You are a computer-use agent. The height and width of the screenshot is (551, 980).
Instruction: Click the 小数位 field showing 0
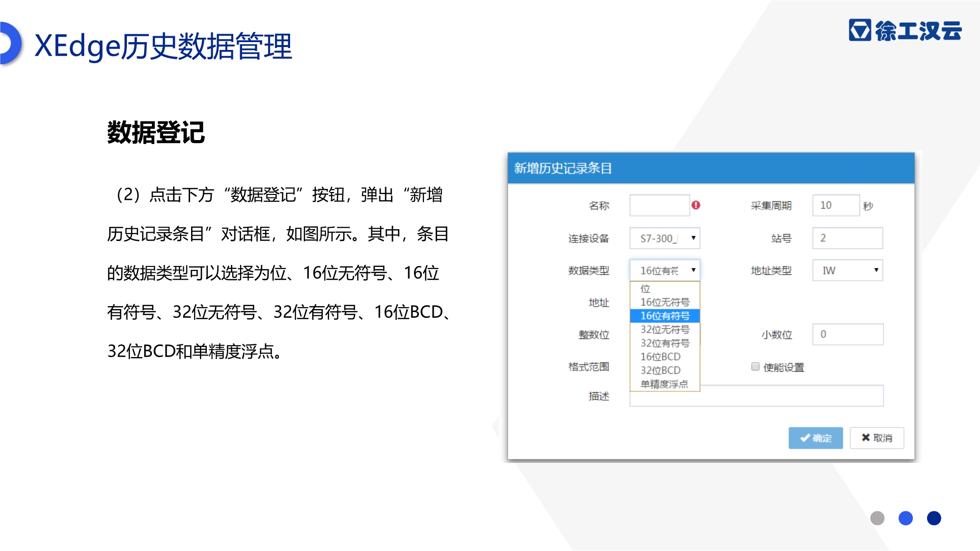[x=848, y=334]
